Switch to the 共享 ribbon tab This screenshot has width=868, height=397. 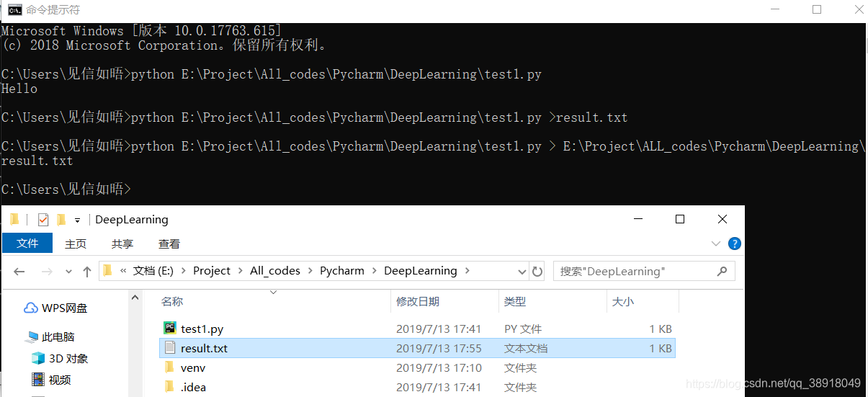click(x=122, y=244)
